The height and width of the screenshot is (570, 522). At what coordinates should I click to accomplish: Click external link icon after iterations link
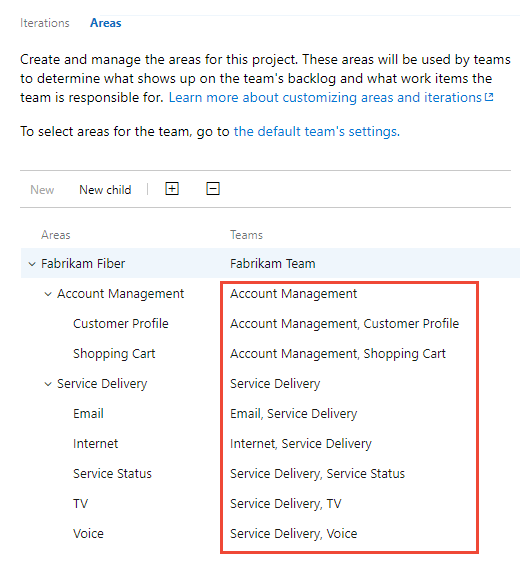(x=489, y=97)
